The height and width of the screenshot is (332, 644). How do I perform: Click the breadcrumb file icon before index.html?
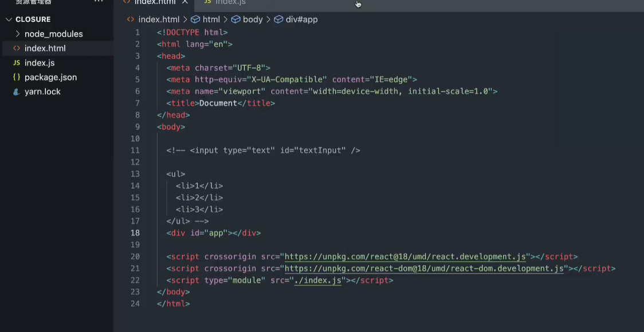pos(131,19)
